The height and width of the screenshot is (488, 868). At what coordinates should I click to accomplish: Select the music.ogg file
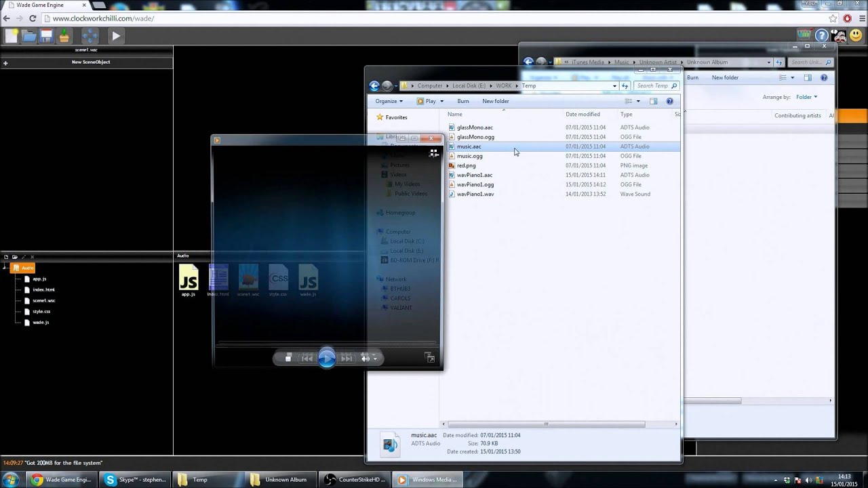pyautogui.click(x=469, y=156)
